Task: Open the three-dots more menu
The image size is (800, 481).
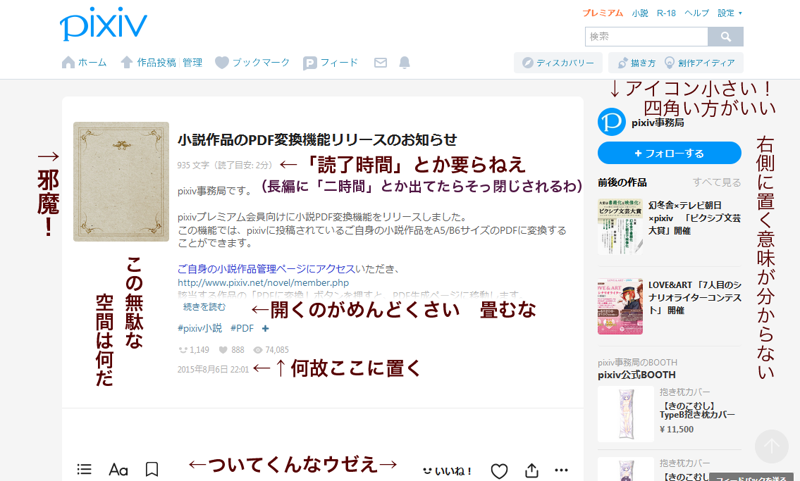Action: [x=561, y=470]
